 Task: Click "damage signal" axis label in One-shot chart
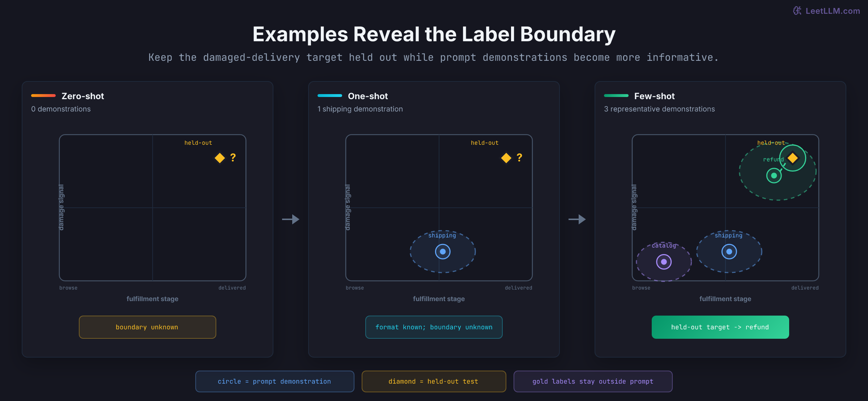(348, 207)
